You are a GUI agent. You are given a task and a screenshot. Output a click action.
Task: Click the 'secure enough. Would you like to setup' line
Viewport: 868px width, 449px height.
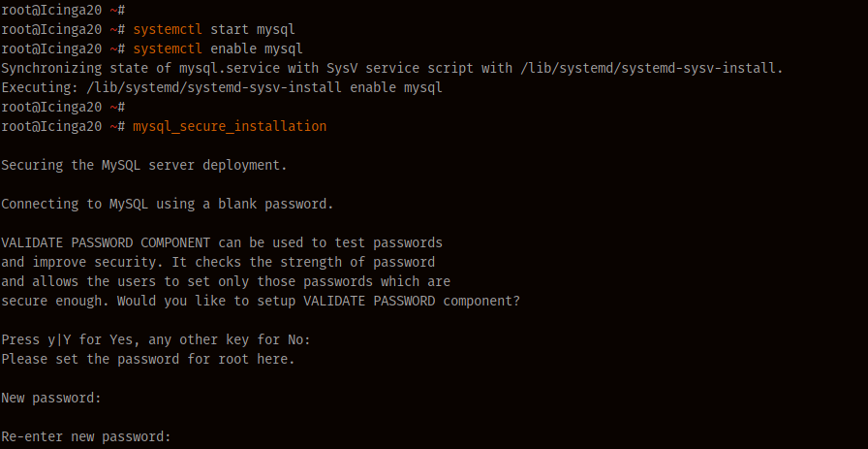(x=261, y=301)
